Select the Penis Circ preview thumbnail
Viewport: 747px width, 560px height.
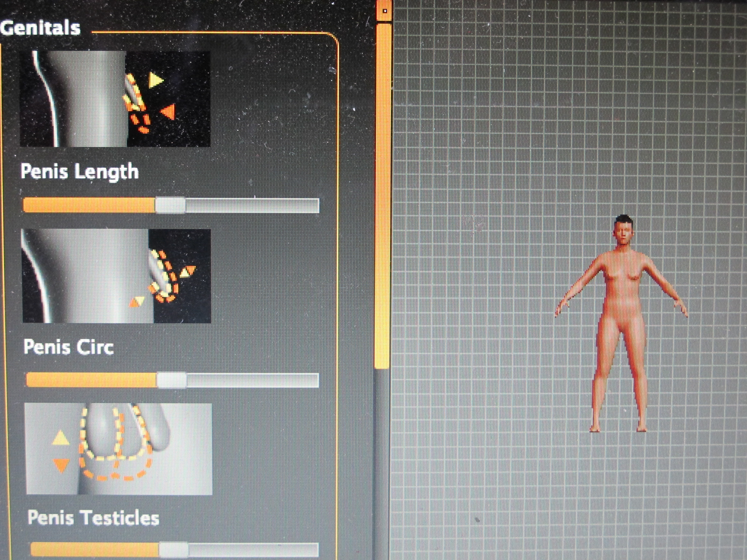(x=117, y=276)
